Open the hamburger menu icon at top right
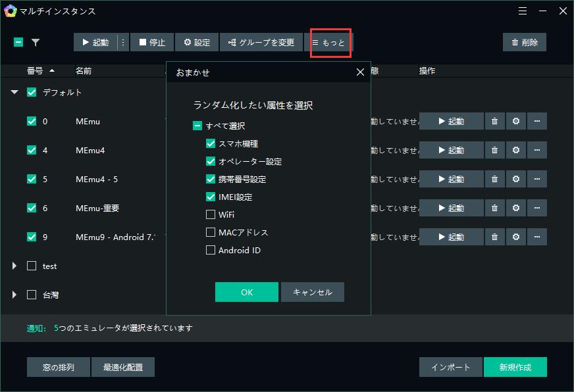Viewport: 574px width, 392px height. click(x=523, y=11)
